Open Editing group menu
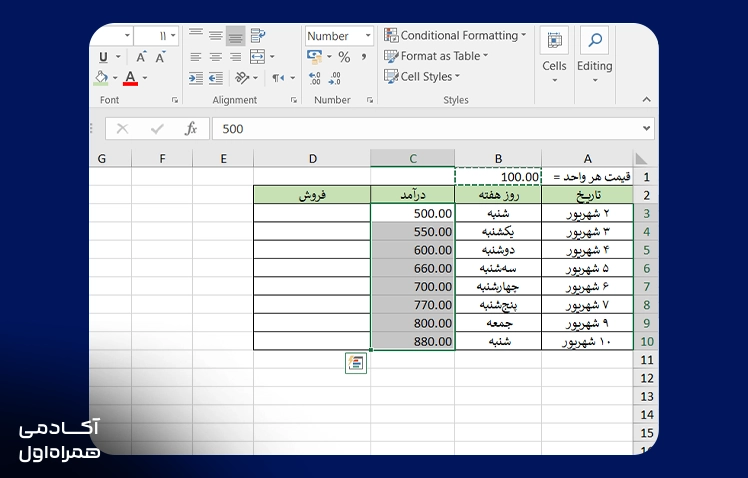The width and height of the screenshot is (748, 478). click(x=594, y=56)
